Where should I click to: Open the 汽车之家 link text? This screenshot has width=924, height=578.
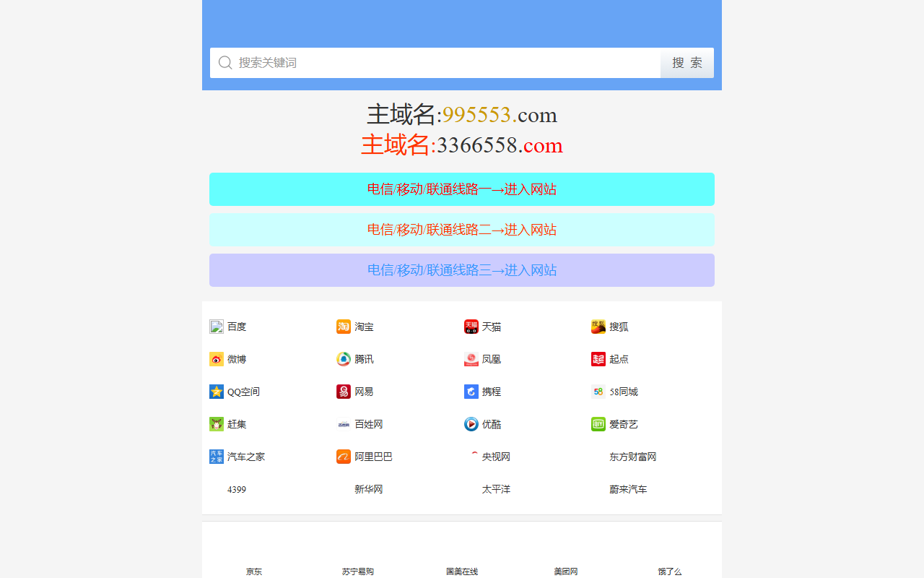[246, 457]
